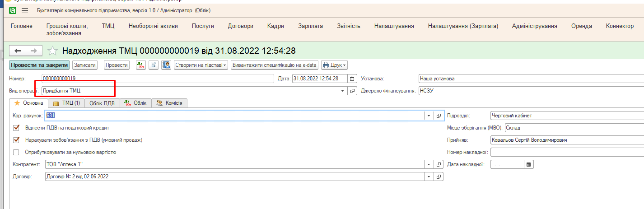Click the Записати button
Viewport: 644px width, 209px height.
coord(85,65)
